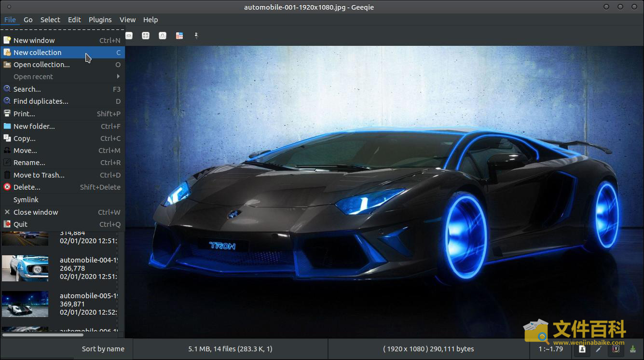Click the zoom-to-fit toolbar icon

click(146, 36)
